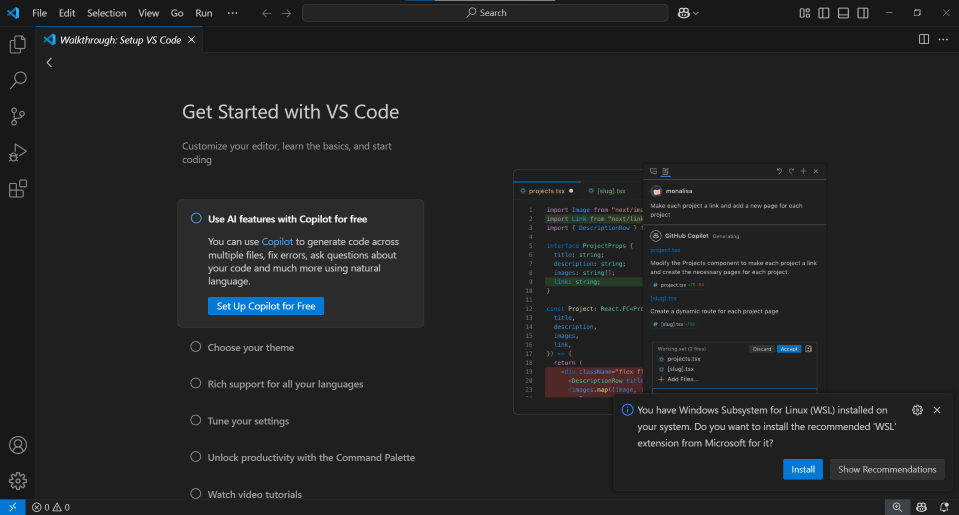Show errors and warnings count in status bar
Screen dimensions: 959x515
point(51,507)
